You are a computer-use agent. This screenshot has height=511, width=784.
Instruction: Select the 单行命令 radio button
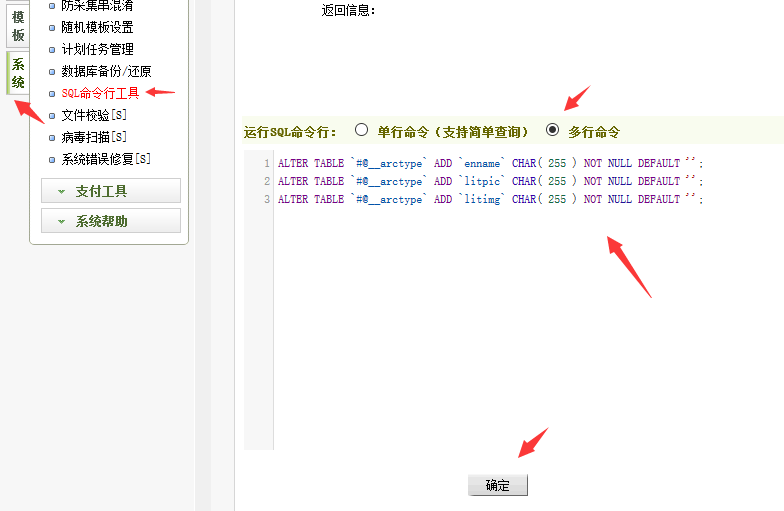362,130
